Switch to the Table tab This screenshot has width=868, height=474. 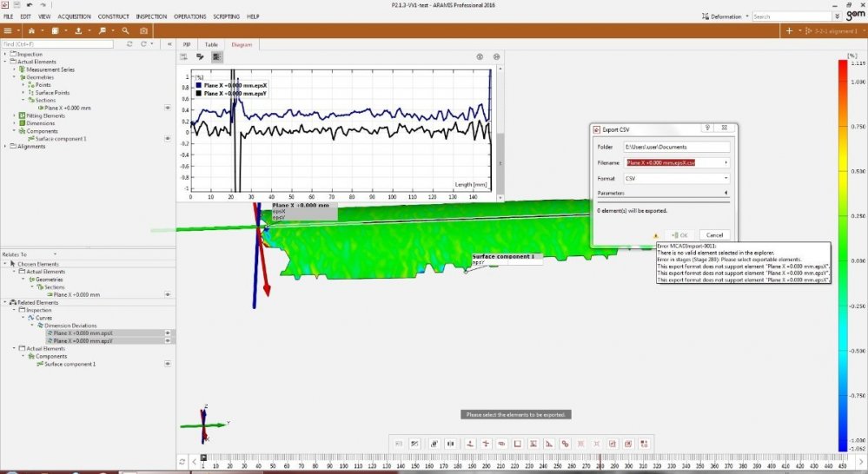tap(211, 44)
